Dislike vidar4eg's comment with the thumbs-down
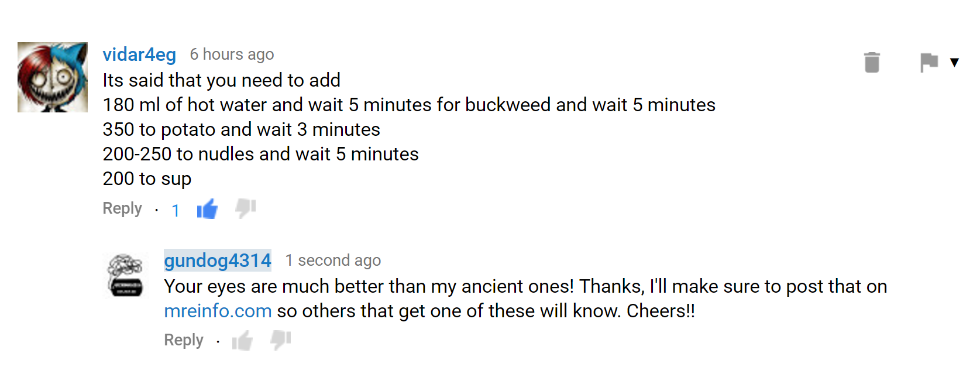The width and height of the screenshot is (980, 377). 246,208
